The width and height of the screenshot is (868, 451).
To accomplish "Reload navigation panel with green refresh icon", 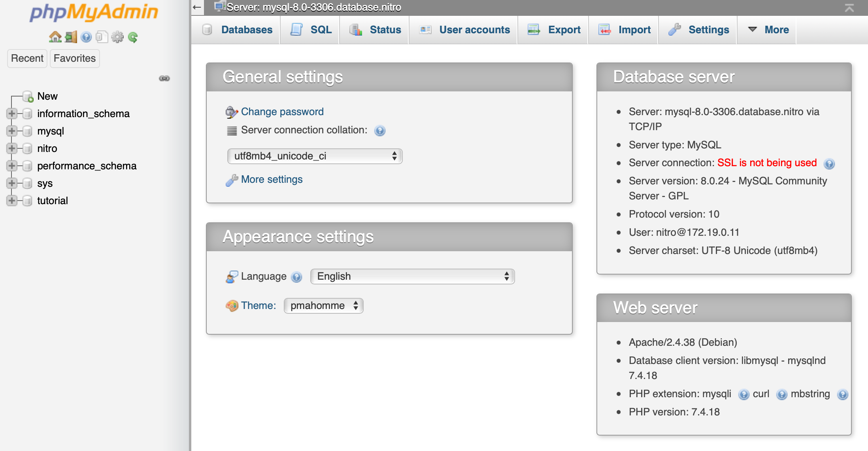I will click(133, 37).
